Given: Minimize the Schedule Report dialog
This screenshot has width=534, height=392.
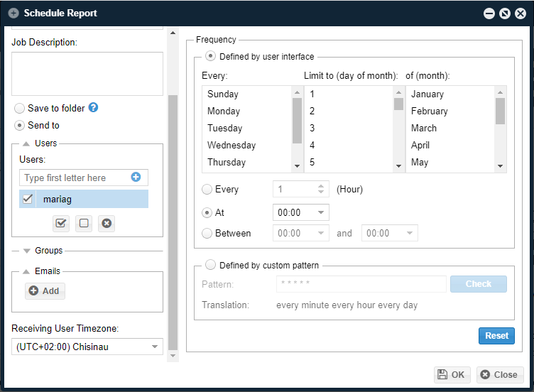Looking at the screenshot, I should (x=489, y=13).
